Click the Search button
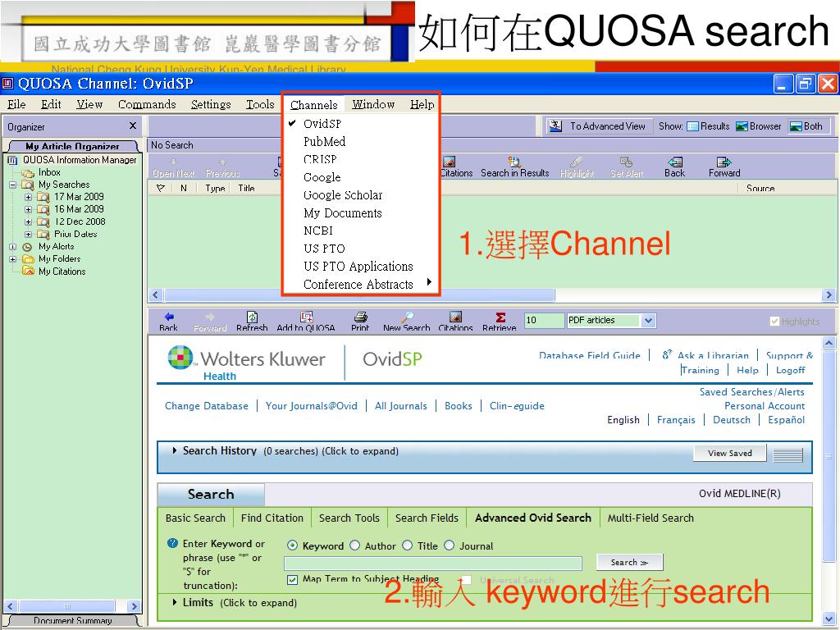This screenshot has height=630, width=840. click(629, 563)
